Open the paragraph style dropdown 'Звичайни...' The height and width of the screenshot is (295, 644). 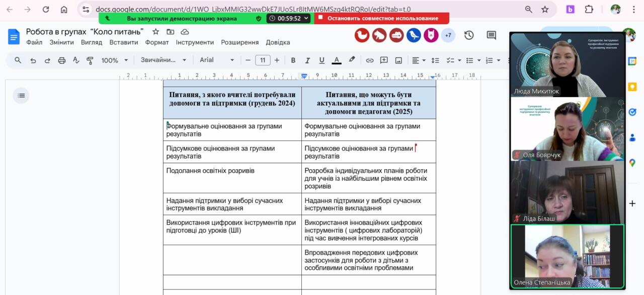click(x=164, y=60)
